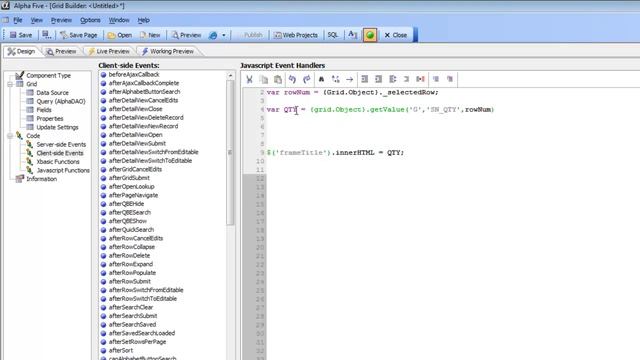Click the second indent block icon
This screenshot has width=640, height=360.
click(378, 79)
